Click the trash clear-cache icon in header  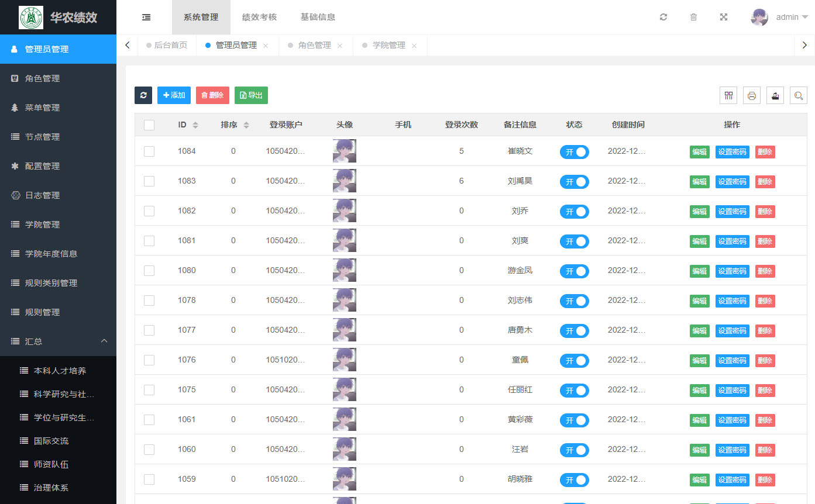(x=693, y=18)
